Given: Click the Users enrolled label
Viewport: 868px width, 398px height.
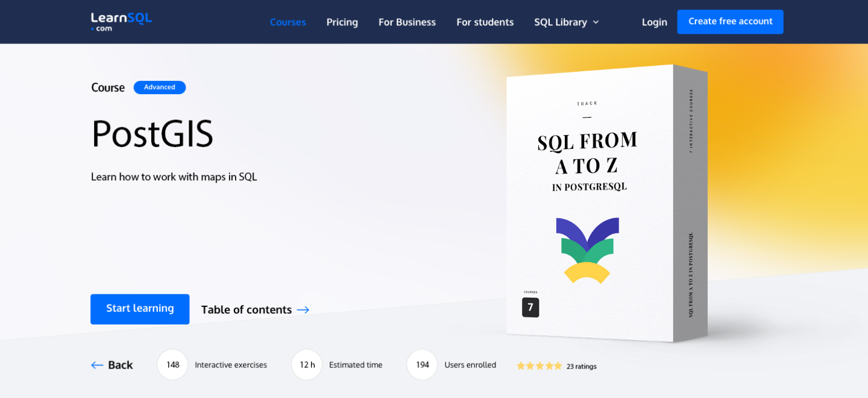Looking at the screenshot, I should click(x=470, y=365).
